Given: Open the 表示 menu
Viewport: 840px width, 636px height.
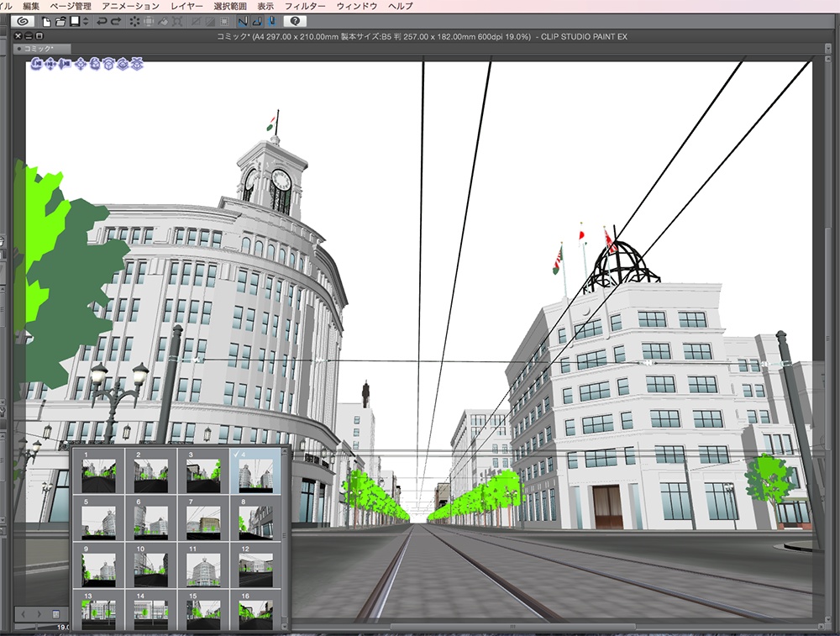Looking at the screenshot, I should [x=265, y=6].
